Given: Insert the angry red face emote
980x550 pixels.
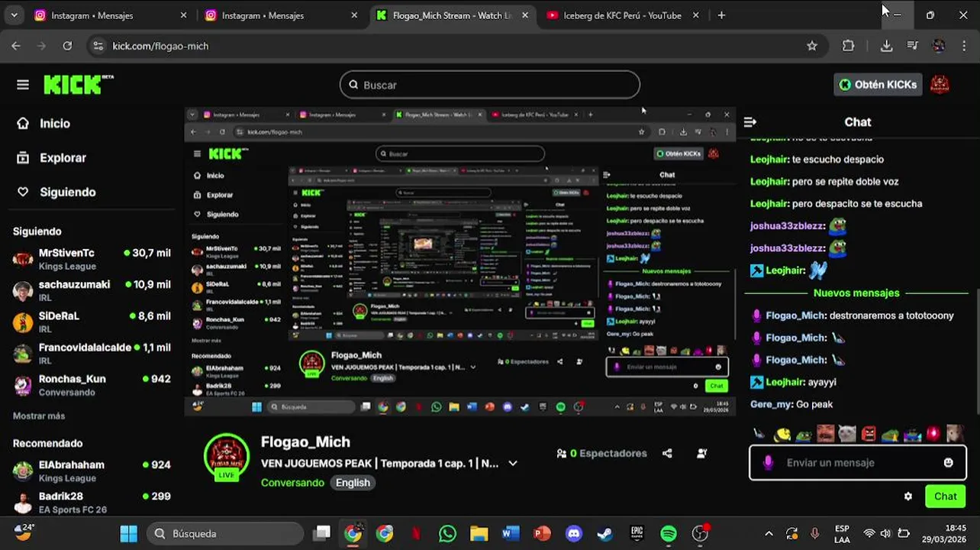Looking at the screenshot, I should pyautogui.click(x=869, y=435).
